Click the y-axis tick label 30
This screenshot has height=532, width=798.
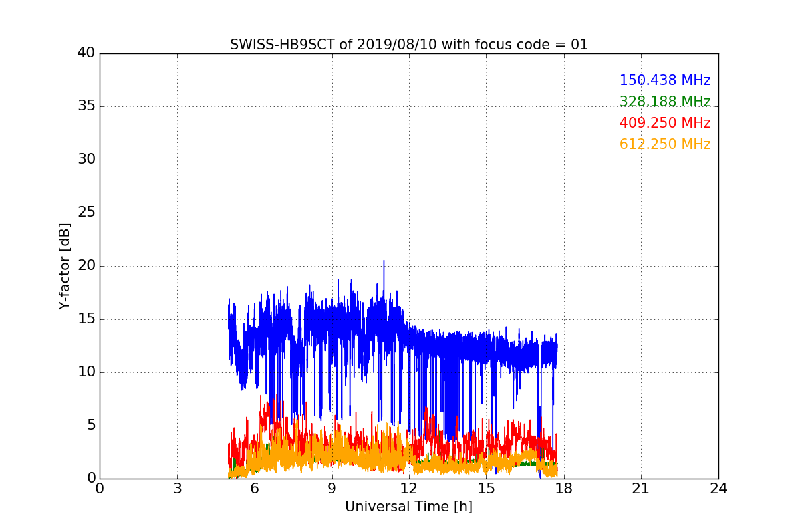[86, 160]
